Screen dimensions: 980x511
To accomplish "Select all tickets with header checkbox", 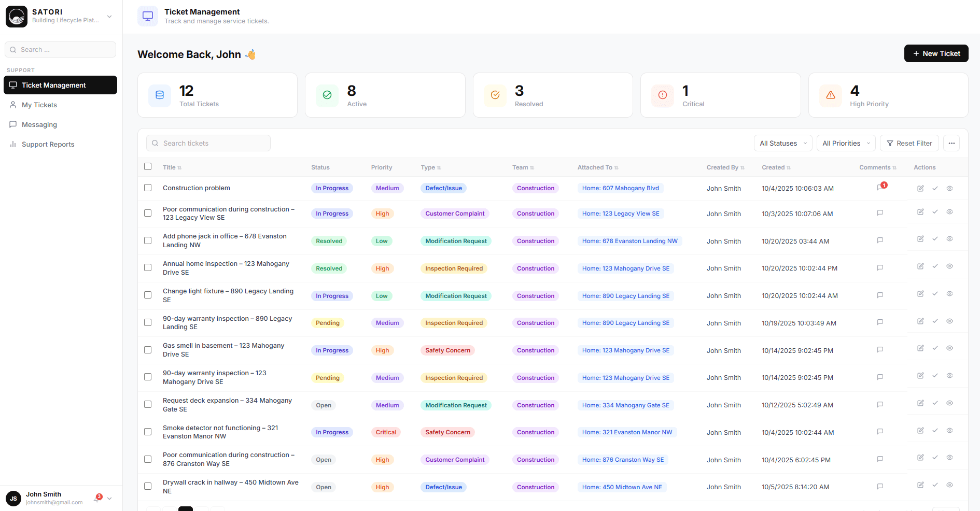I will tap(148, 167).
